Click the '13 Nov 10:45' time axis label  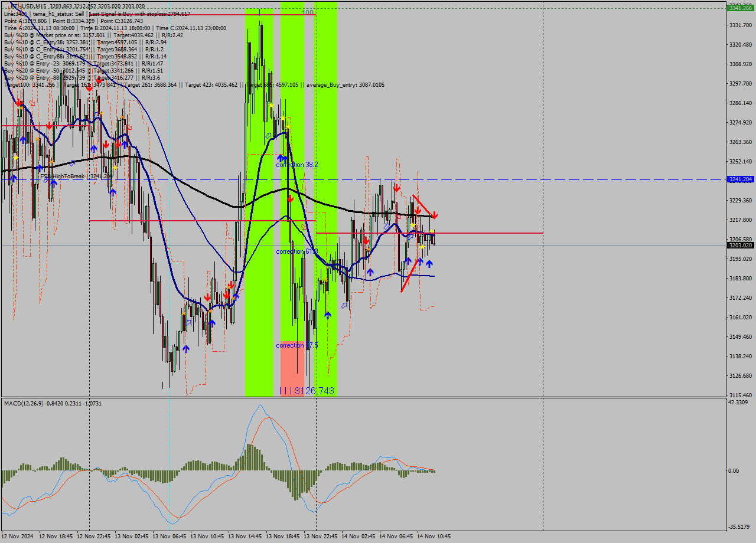point(207,537)
